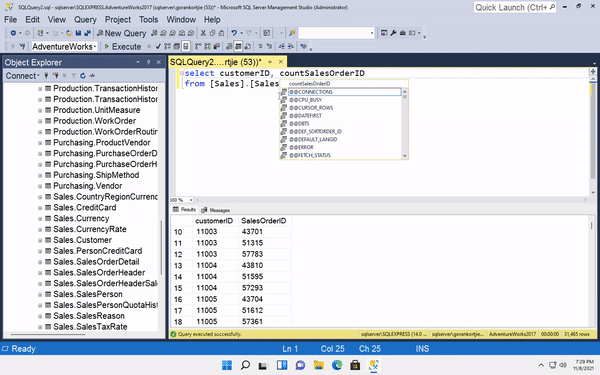Switch to the Messages tab

[x=215, y=210]
